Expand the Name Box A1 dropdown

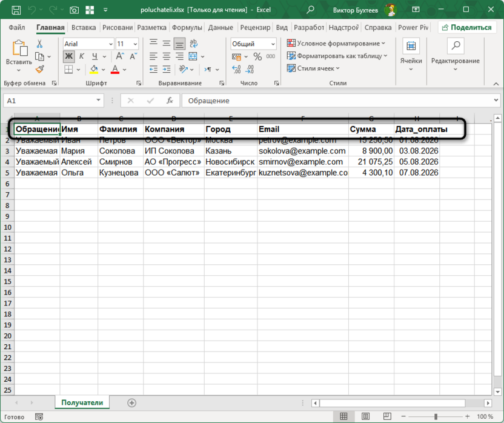click(98, 101)
